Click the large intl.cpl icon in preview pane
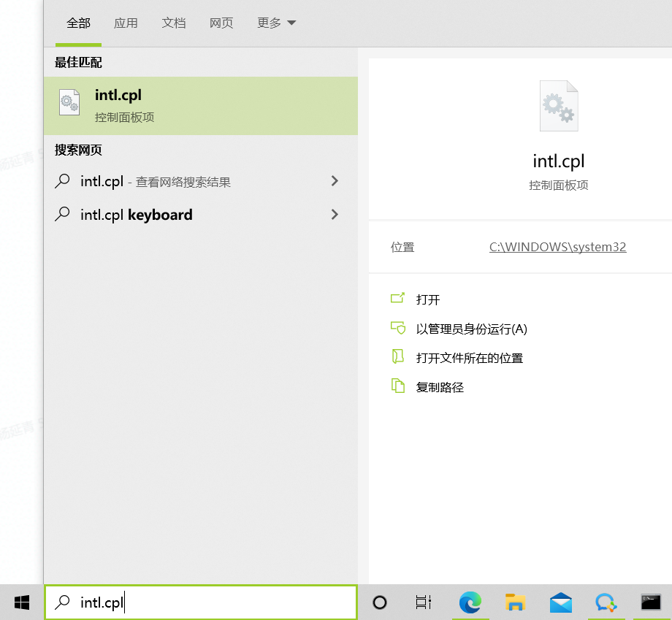The width and height of the screenshot is (672, 620). [x=559, y=107]
